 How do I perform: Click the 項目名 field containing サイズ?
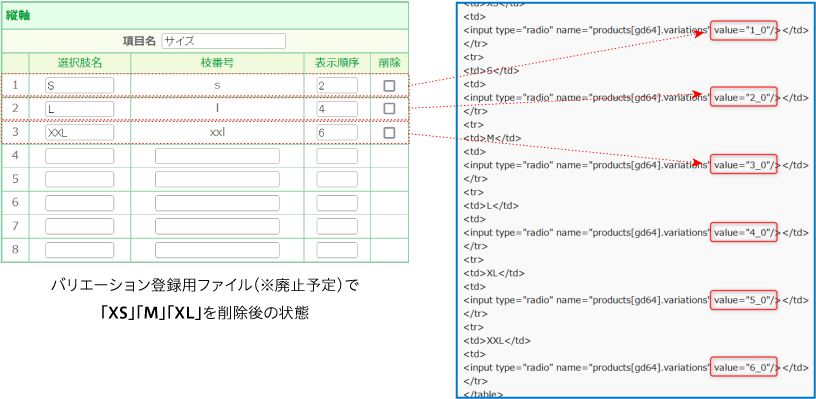coord(224,41)
